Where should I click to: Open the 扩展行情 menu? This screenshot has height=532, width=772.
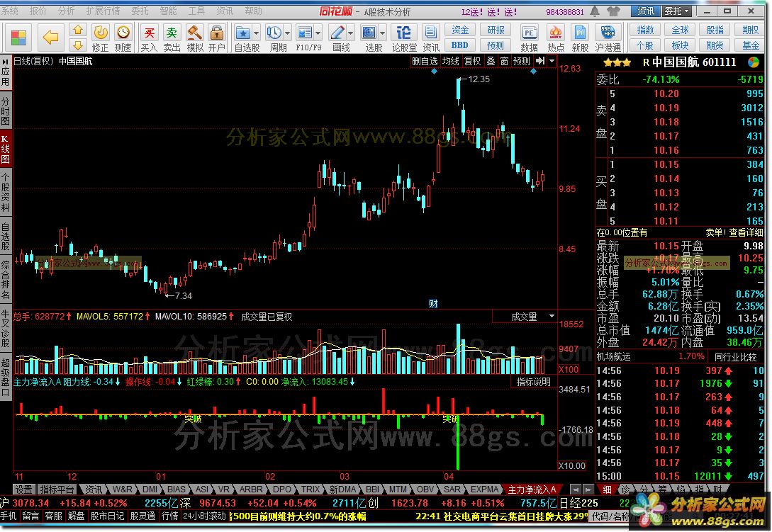103,11
